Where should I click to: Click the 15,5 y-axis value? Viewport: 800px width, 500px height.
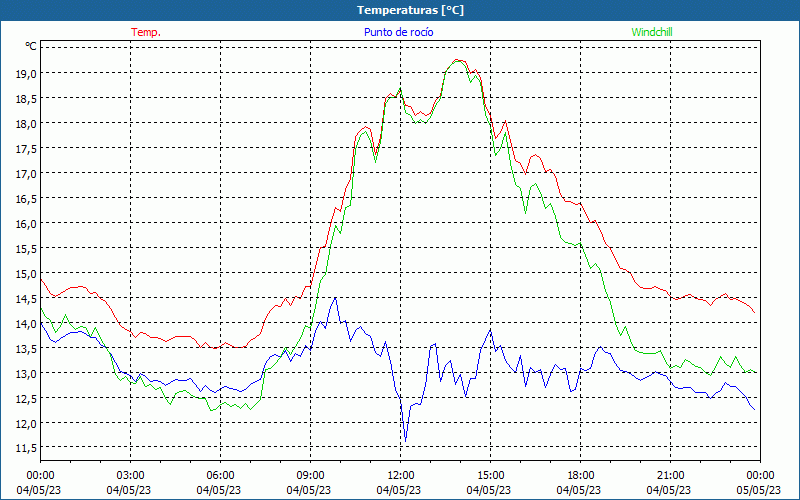[x=27, y=248]
